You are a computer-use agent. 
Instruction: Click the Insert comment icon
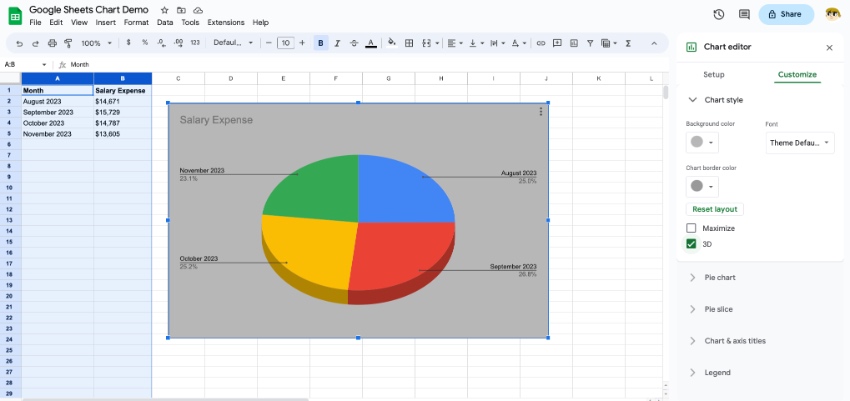pos(557,43)
